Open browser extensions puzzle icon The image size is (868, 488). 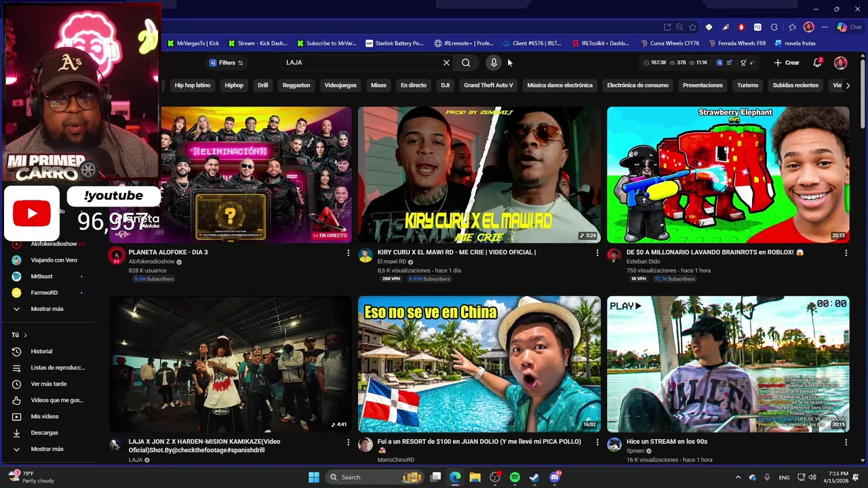pyautogui.click(x=774, y=27)
